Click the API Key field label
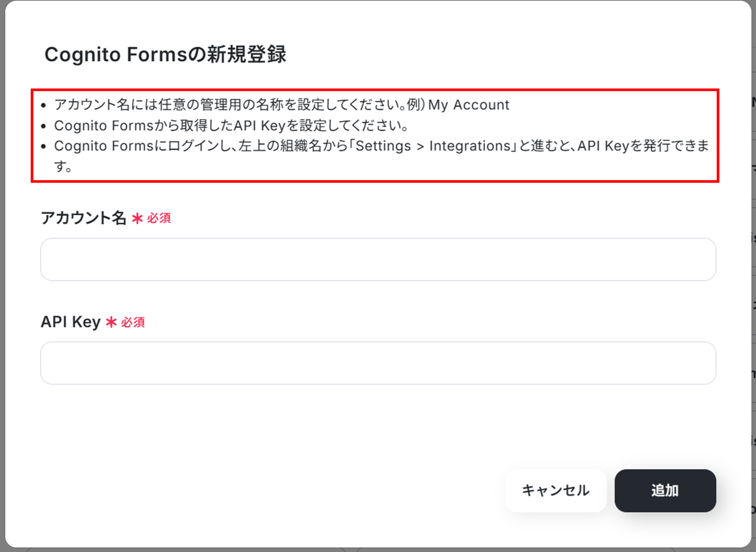The height and width of the screenshot is (552, 756). coord(71,322)
